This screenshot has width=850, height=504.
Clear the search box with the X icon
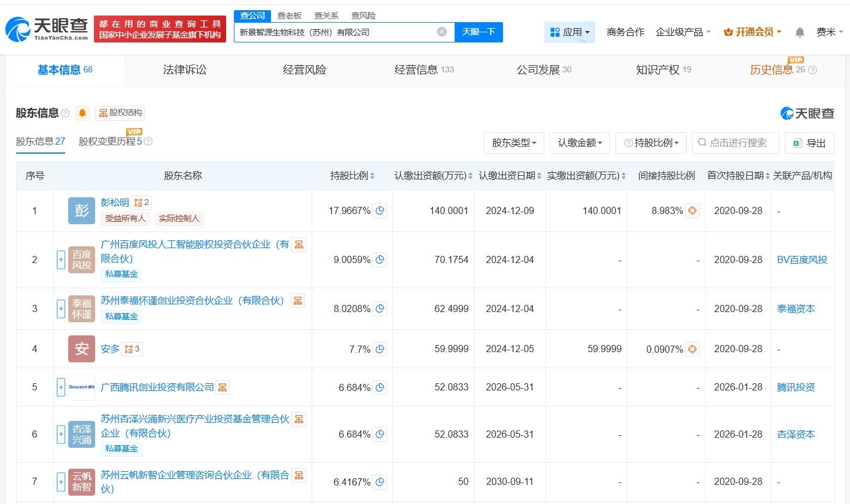pos(441,32)
